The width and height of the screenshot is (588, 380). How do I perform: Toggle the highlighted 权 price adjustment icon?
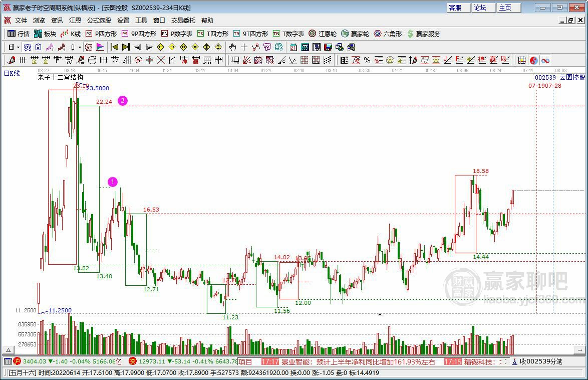tap(89, 47)
